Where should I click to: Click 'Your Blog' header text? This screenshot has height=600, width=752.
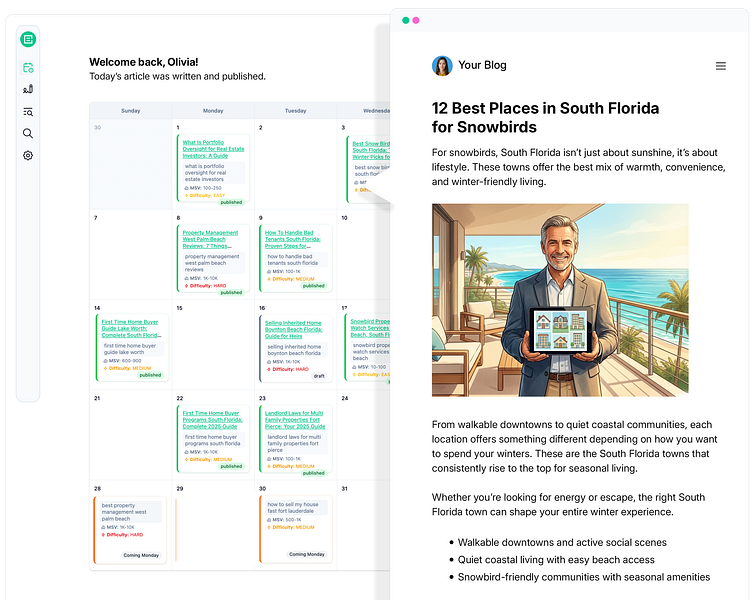[482, 65]
